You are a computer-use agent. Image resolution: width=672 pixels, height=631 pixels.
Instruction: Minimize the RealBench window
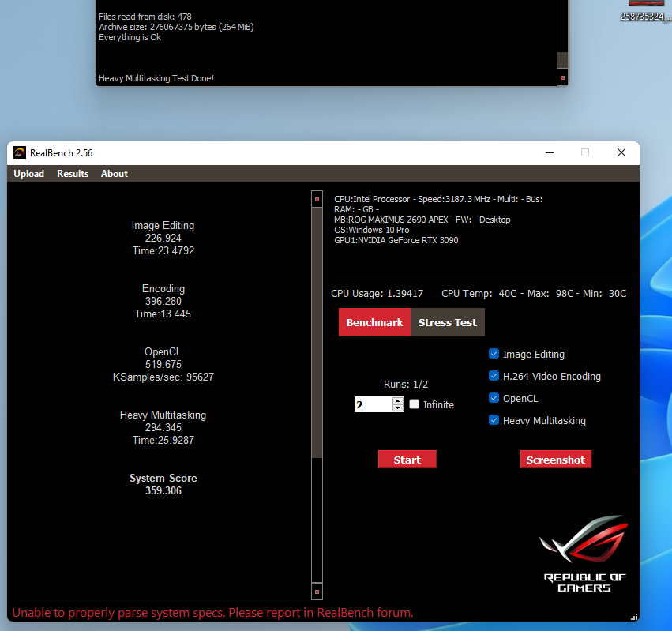click(550, 152)
